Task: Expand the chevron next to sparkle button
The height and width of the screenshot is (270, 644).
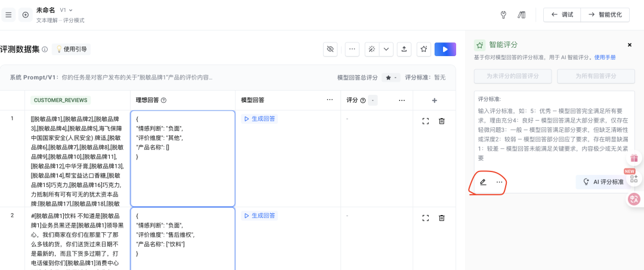Action: [x=386, y=50]
